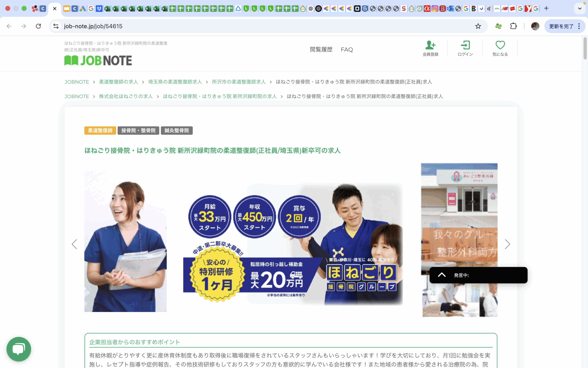Open the tab search dropdown arrow
588x368 pixels.
(x=580, y=9)
